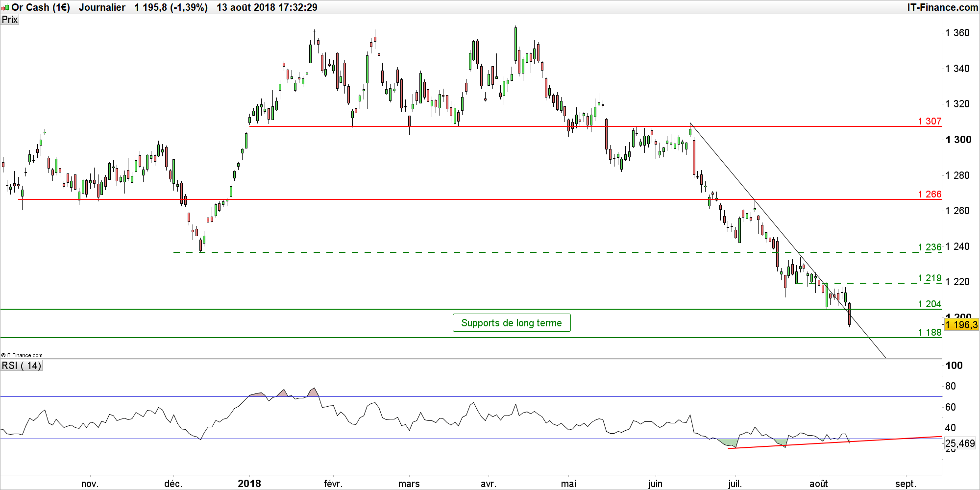Open the IT-Finance.com link at top right

click(942, 7)
